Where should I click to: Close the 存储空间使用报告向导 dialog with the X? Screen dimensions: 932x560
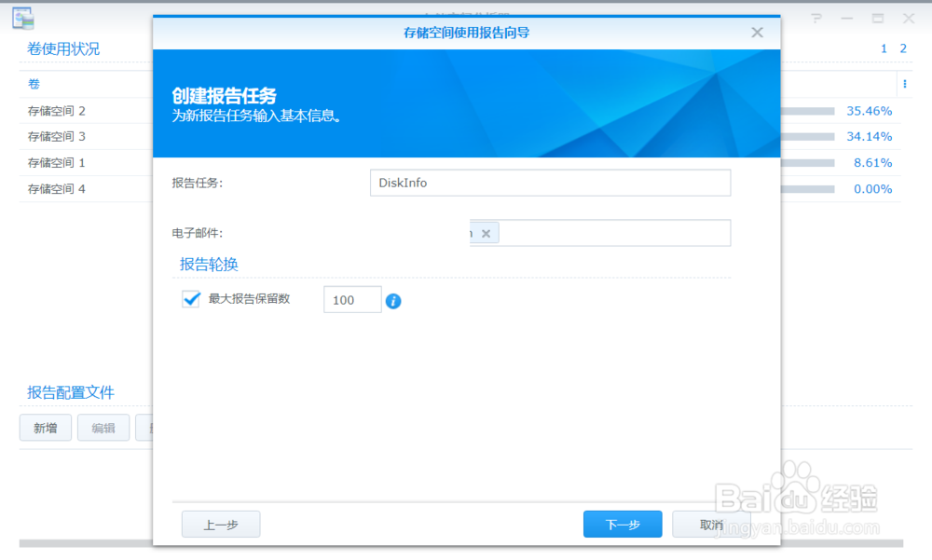click(757, 32)
